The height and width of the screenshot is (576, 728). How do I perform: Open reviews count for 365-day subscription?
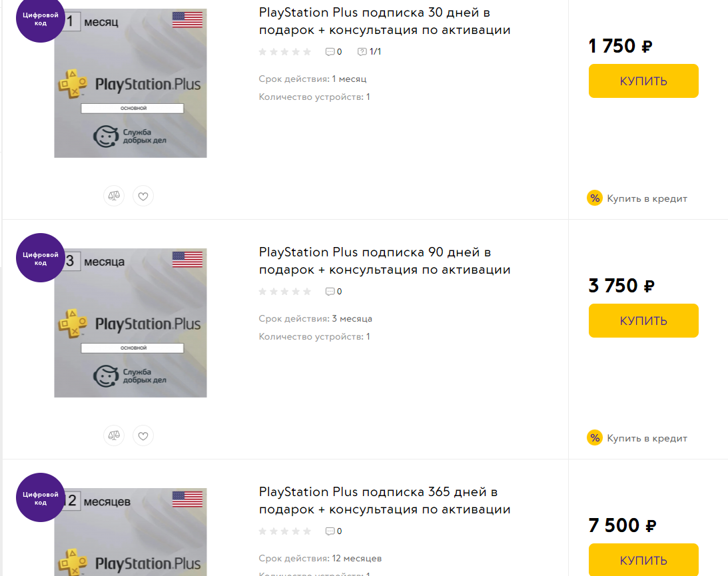point(334,531)
